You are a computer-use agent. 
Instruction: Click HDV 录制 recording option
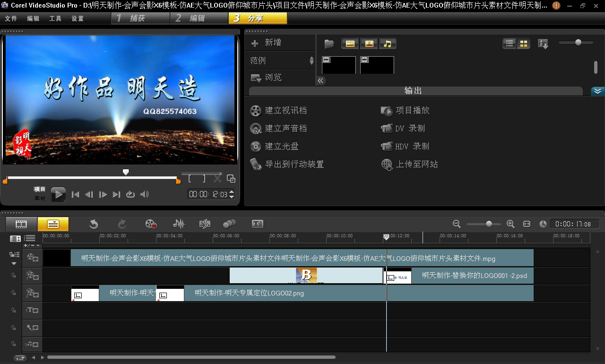[x=405, y=147]
